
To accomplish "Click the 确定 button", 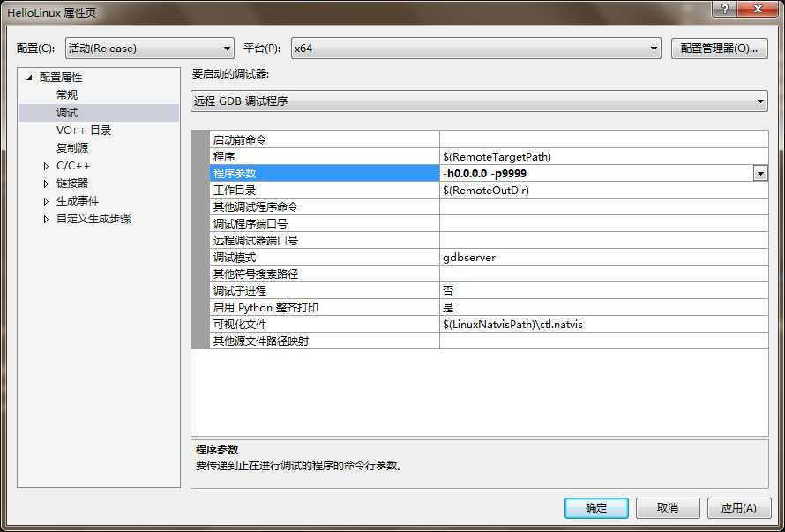I will (x=596, y=508).
